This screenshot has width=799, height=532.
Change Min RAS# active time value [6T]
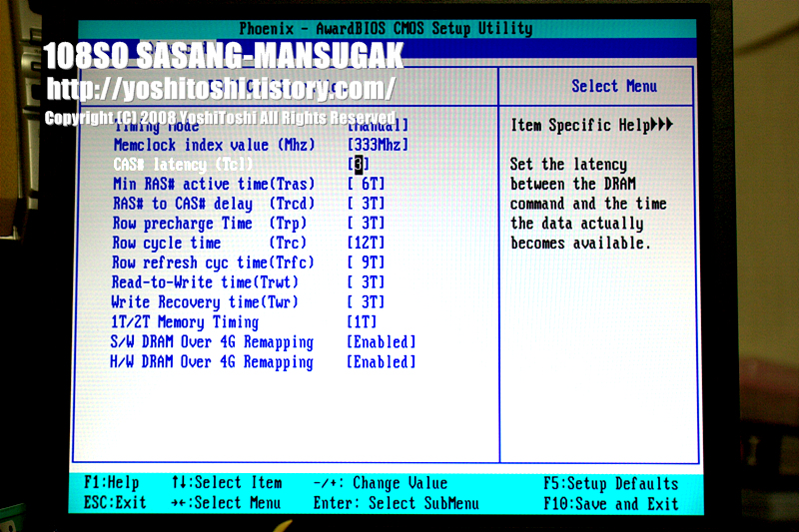(366, 184)
